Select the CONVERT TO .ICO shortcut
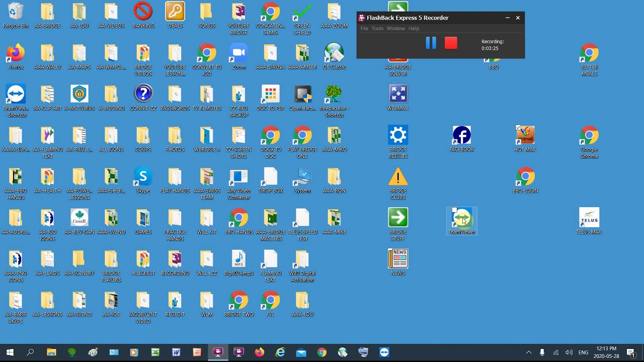This screenshot has height=362, width=644. point(207,60)
